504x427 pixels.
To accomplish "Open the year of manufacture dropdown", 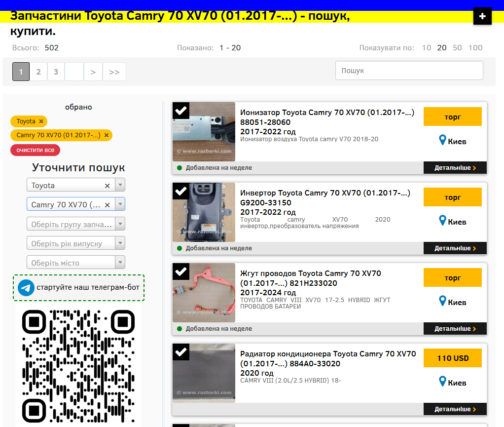I will (x=76, y=243).
